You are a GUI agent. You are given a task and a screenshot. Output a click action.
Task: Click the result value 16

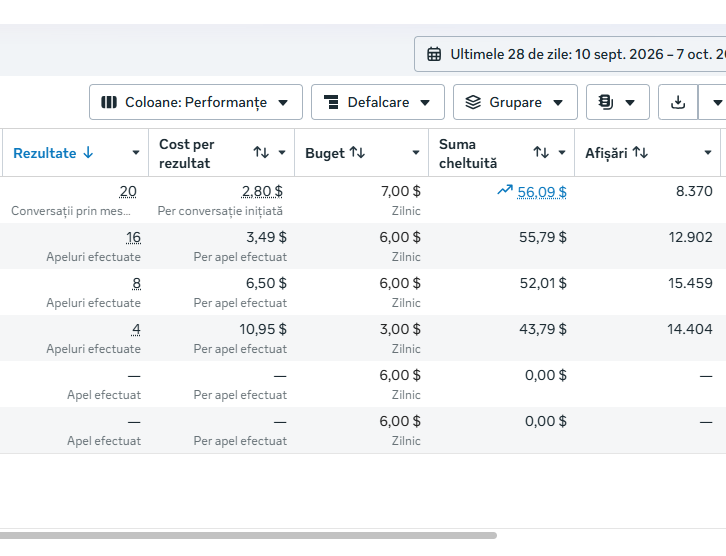click(133, 237)
